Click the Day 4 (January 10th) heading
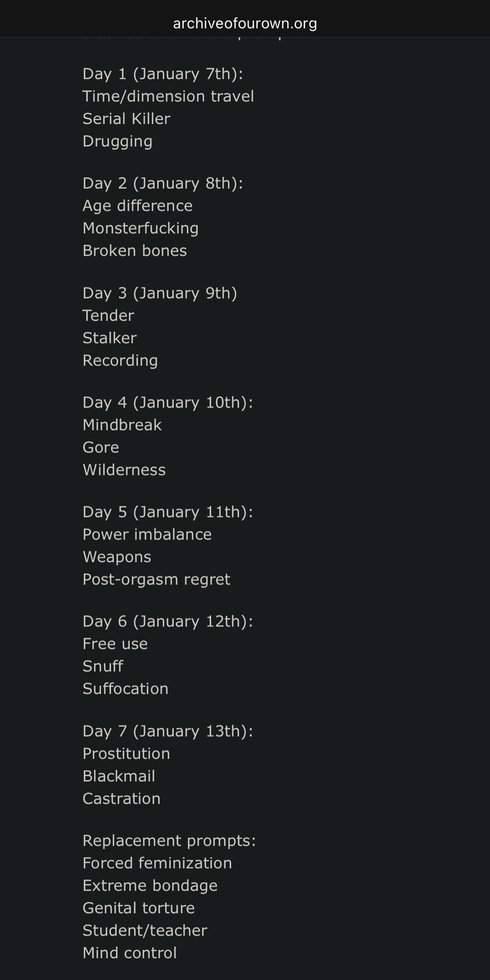This screenshot has height=980, width=490. 168,402
